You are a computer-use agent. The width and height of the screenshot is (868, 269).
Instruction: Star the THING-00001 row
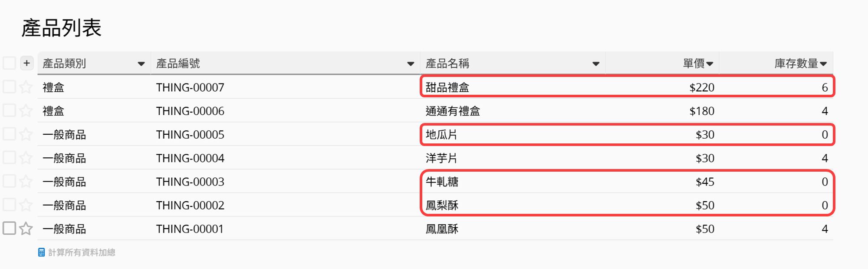pyautogui.click(x=26, y=229)
